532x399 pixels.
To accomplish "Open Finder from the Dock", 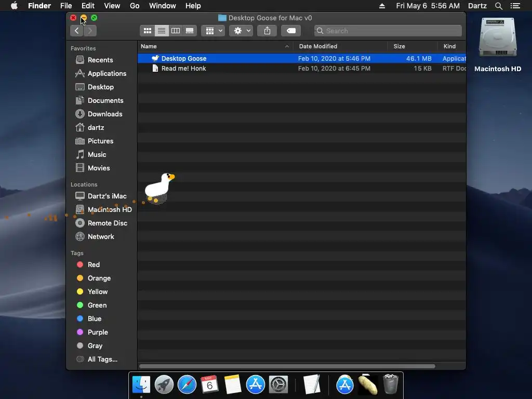I will [141, 385].
